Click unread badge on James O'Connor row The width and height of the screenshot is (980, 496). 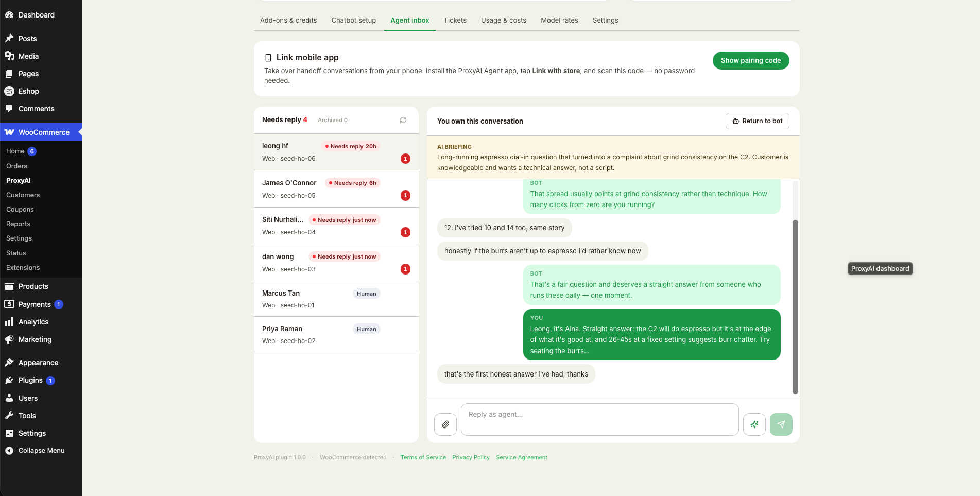406,196
